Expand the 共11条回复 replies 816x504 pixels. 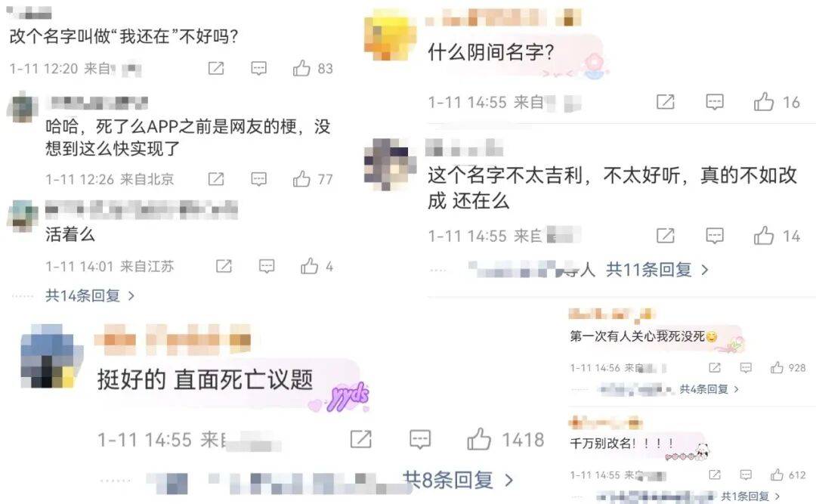pyautogui.click(x=657, y=270)
